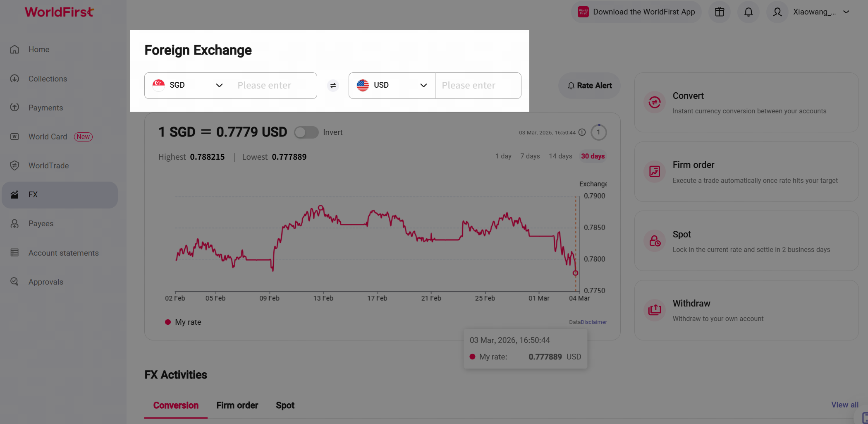The height and width of the screenshot is (424, 868).
Task: Click the Firm order icon
Action: [654, 171]
